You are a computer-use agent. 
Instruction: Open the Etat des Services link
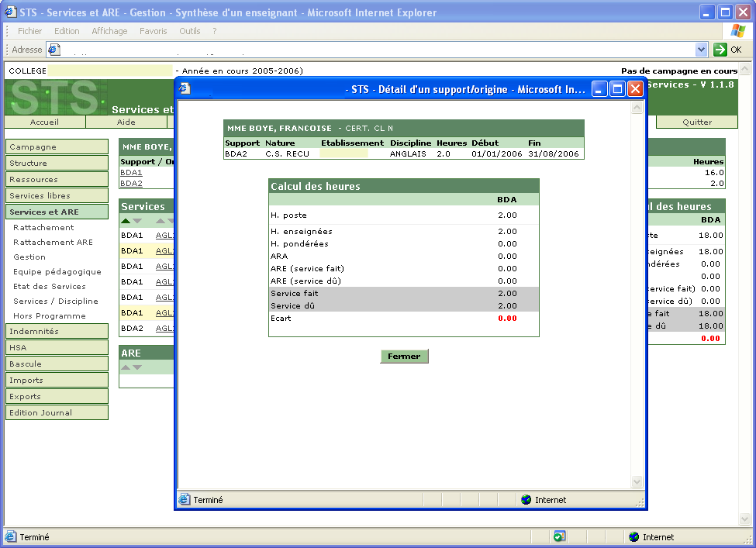[x=50, y=286]
